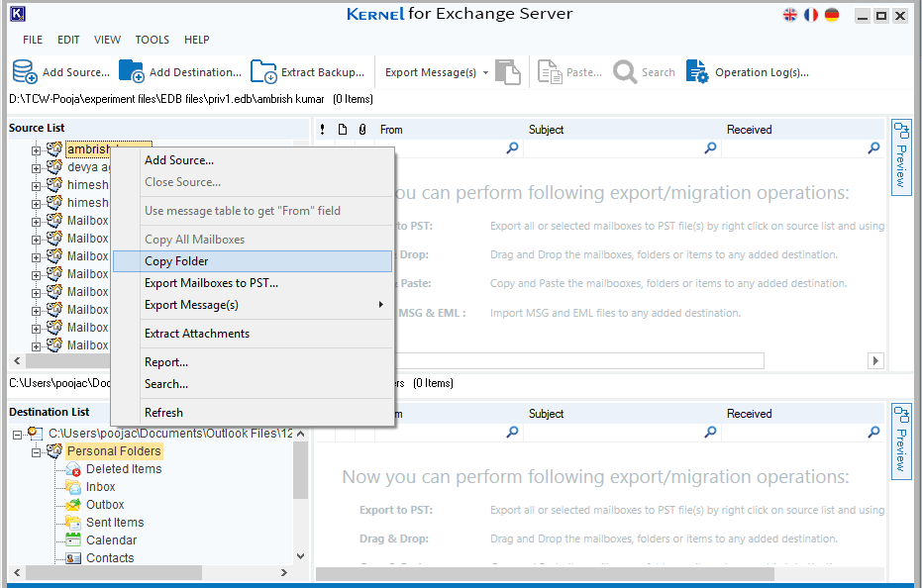Open the HELP menu

coord(196,40)
